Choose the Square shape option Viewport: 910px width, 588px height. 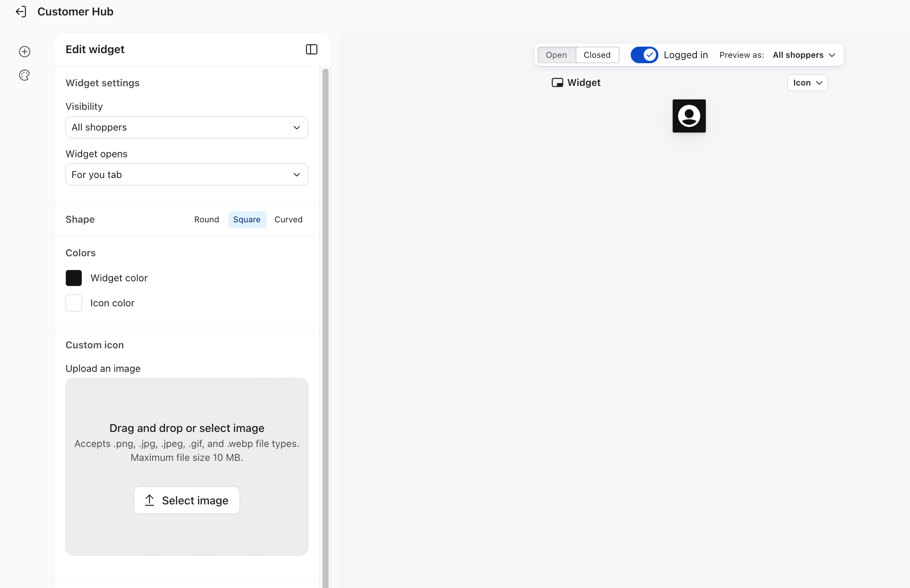click(247, 219)
